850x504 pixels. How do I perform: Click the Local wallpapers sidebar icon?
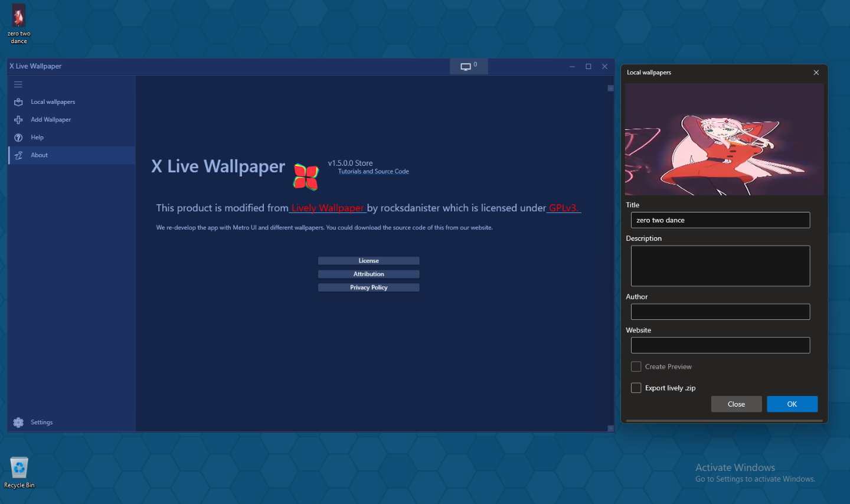(18, 102)
